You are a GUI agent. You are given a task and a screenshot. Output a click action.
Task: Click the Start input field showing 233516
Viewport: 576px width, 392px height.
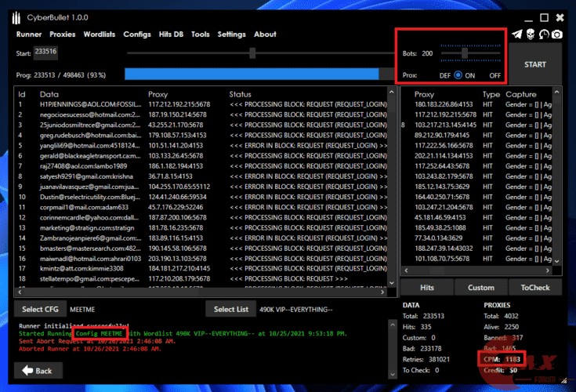[x=46, y=53]
